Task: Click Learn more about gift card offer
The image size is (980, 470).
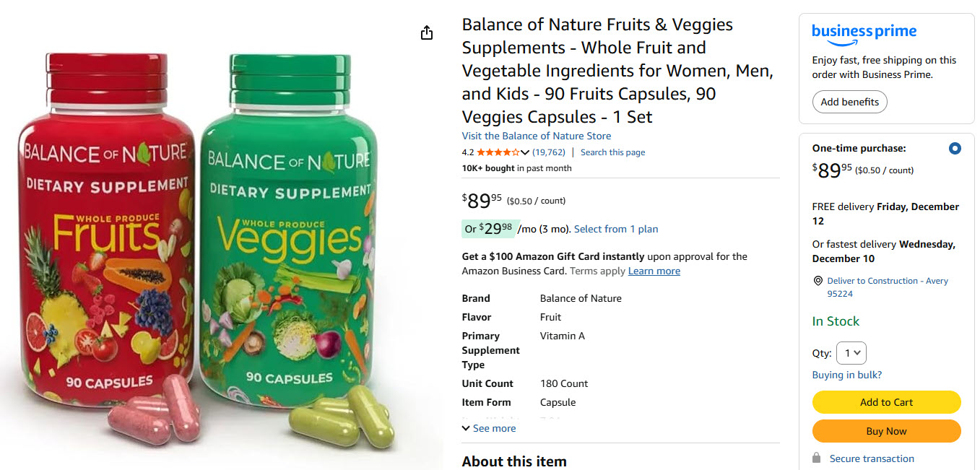Action: pyautogui.click(x=654, y=271)
